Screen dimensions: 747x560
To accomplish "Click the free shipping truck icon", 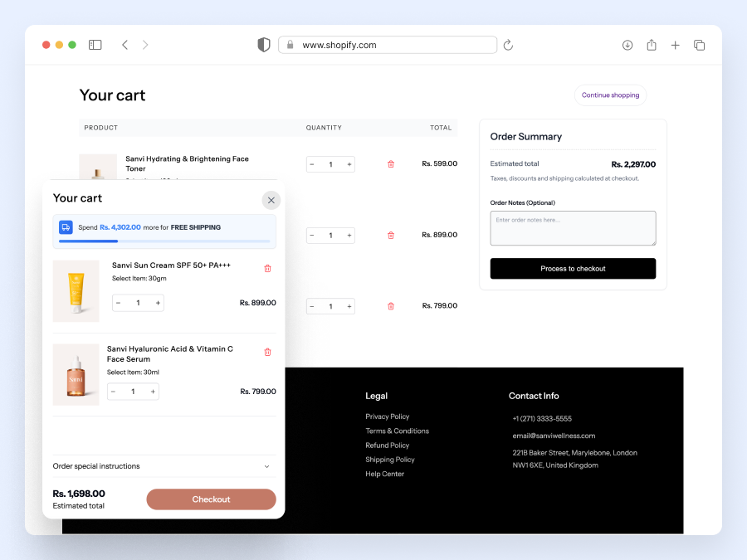I will (x=65, y=226).
